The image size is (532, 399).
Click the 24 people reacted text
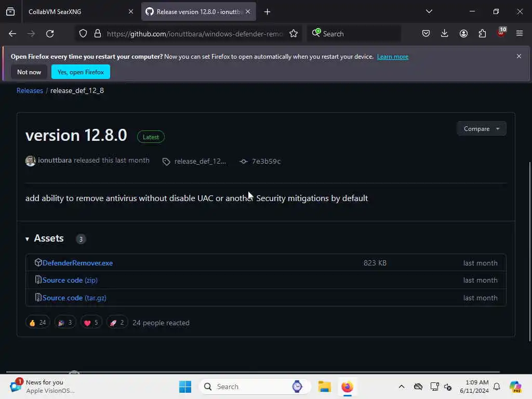(x=161, y=323)
